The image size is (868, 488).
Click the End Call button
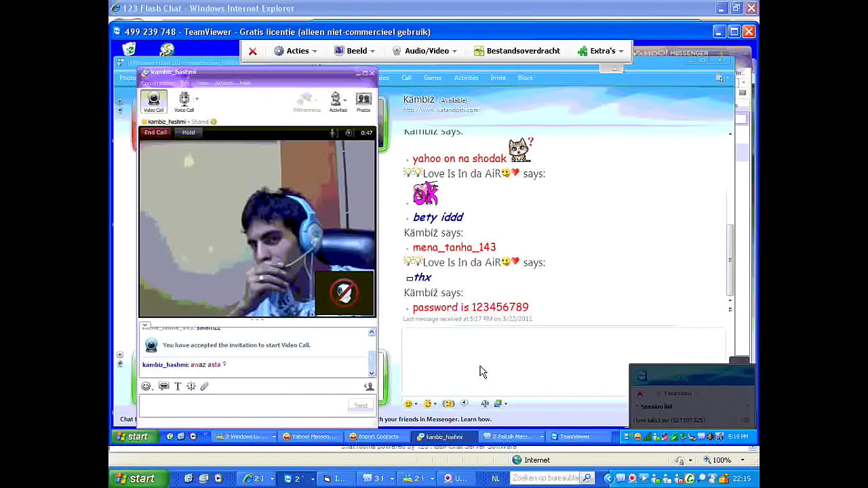(155, 132)
